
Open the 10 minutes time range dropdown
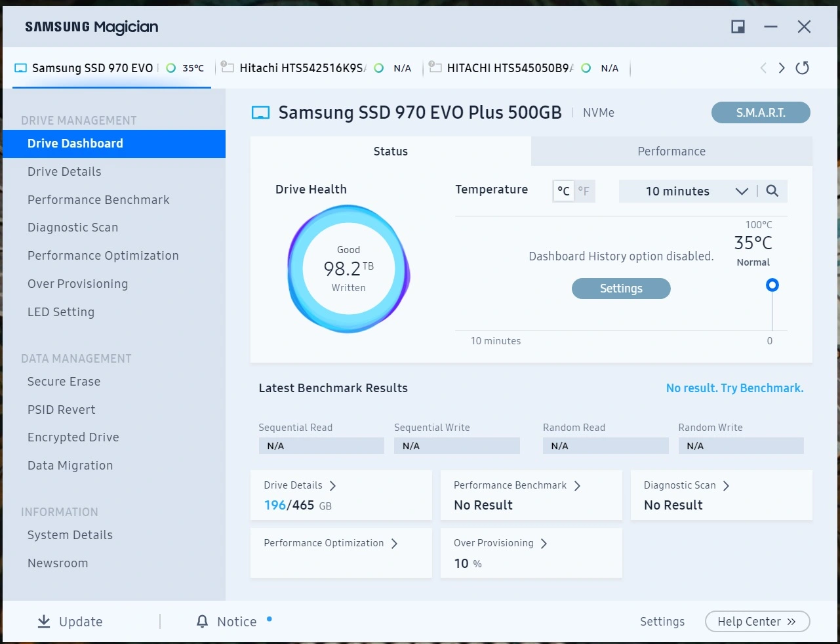pyautogui.click(x=687, y=191)
